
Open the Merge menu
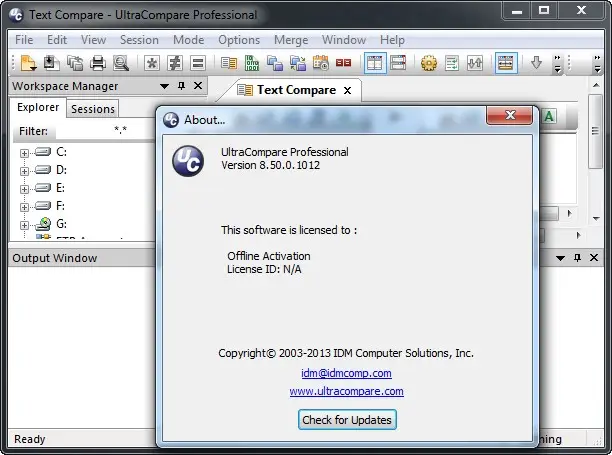tap(291, 40)
